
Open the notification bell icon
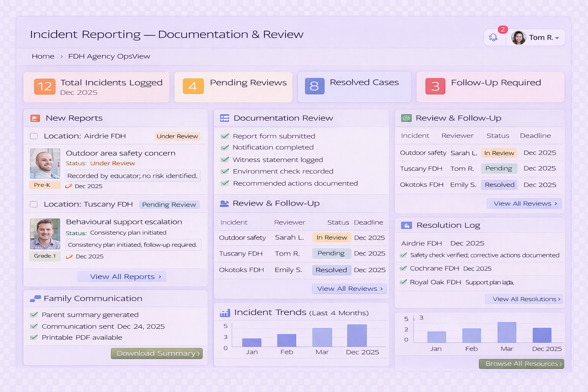coord(493,37)
